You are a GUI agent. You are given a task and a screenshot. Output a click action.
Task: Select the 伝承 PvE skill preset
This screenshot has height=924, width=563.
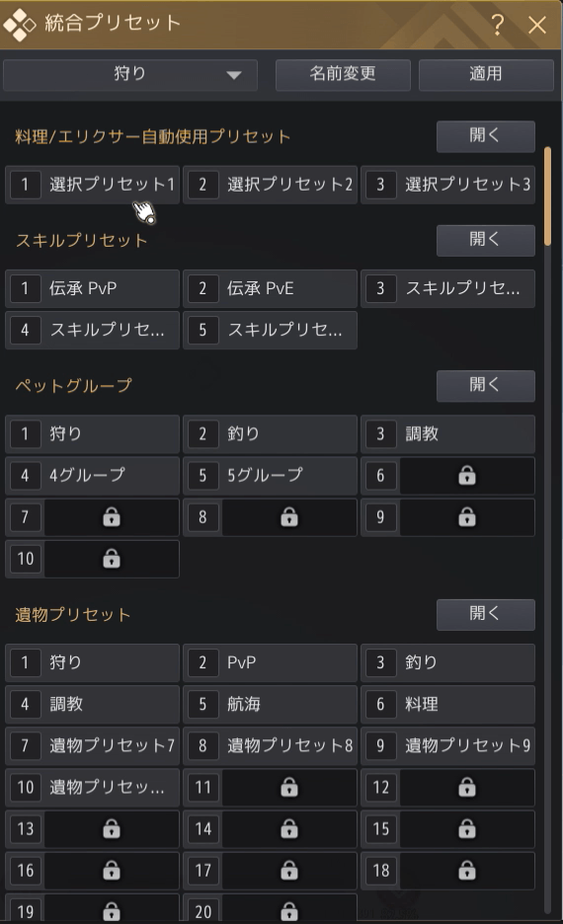pyautogui.click(x=270, y=288)
